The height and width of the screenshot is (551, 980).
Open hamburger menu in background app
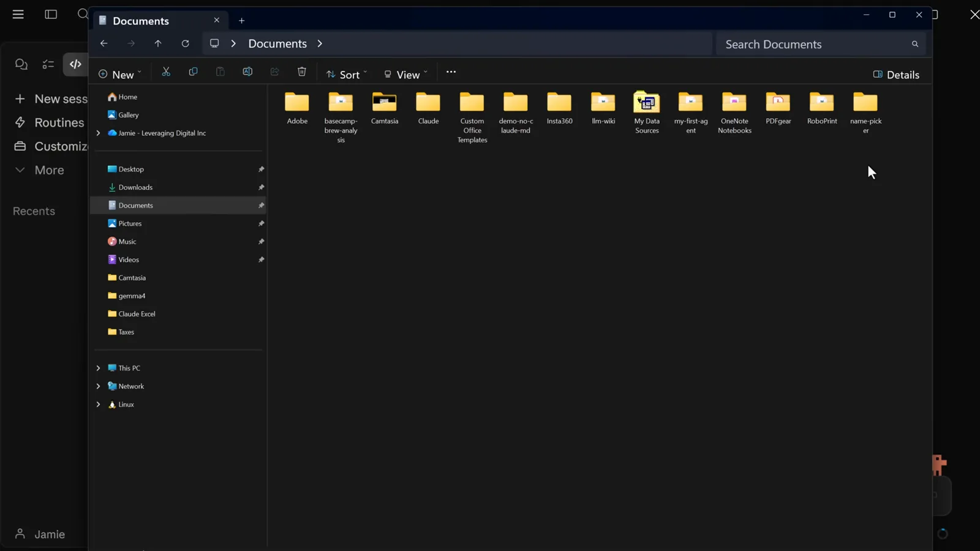coord(18,14)
